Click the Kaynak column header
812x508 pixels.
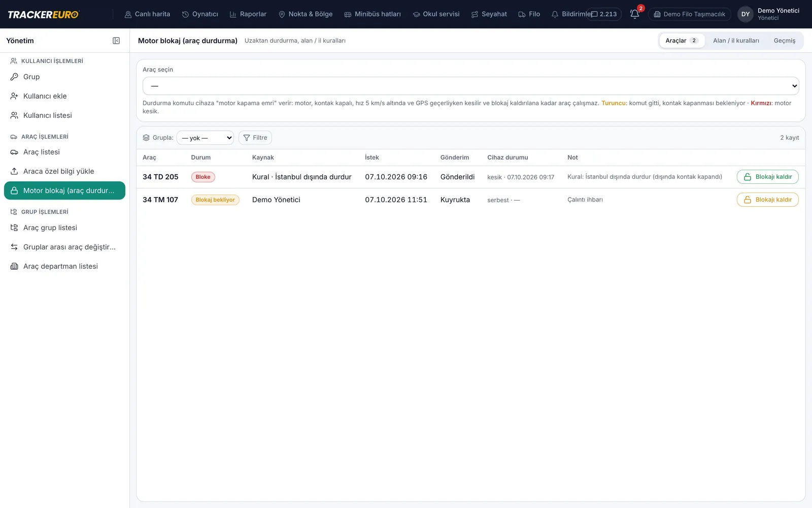(x=263, y=157)
